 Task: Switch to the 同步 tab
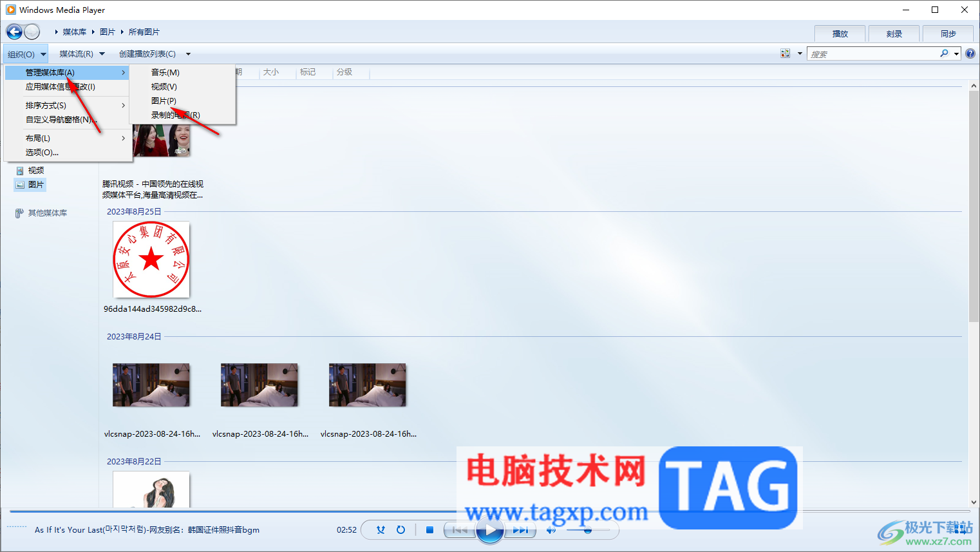(948, 33)
